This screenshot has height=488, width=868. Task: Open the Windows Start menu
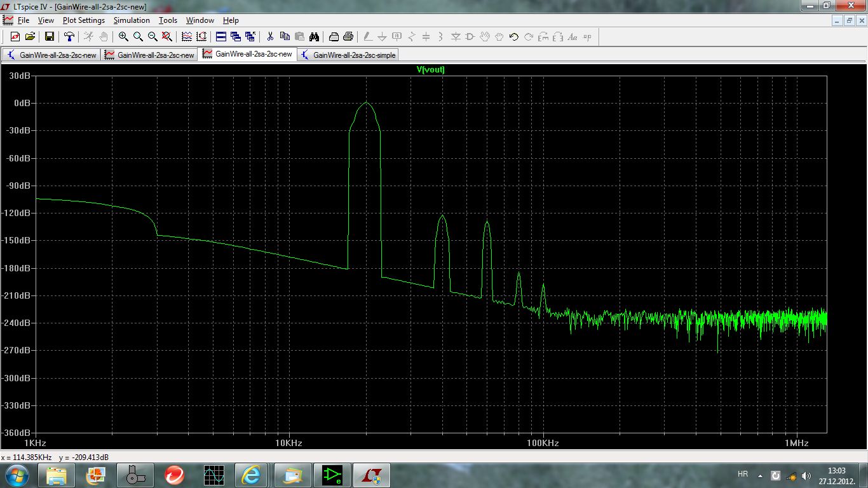(17, 475)
